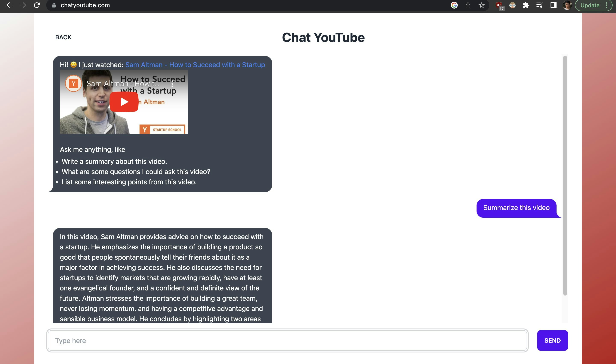This screenshot has width=616, height=364.
Task: Click the SEND button
Action: 552,340
